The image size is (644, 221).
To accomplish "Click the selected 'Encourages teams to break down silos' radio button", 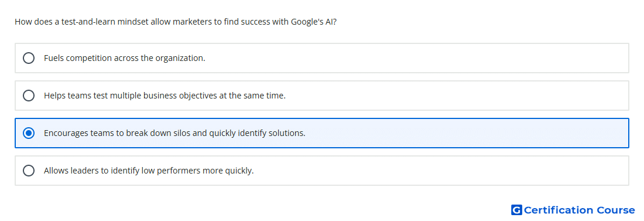I will click(29, 133).
